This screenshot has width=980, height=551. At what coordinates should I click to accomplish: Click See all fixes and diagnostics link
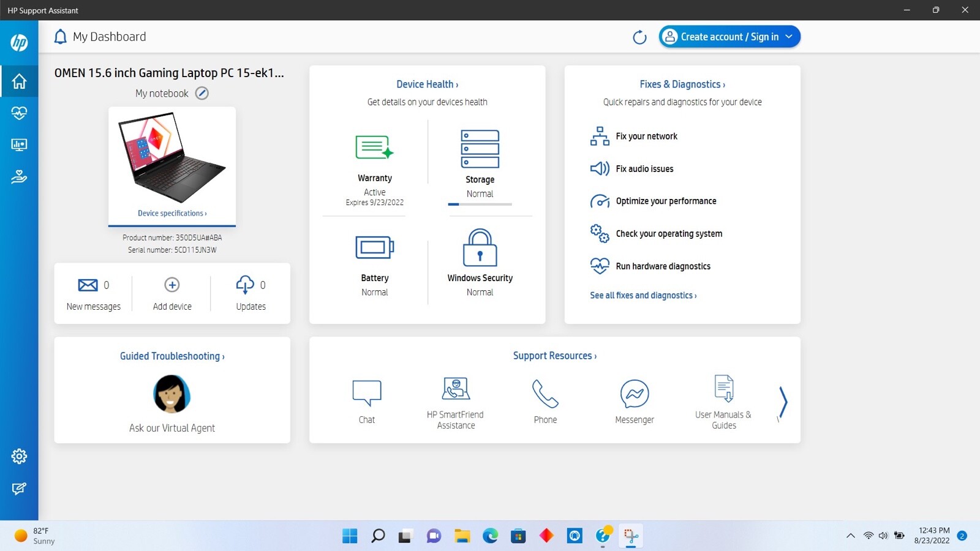[x=643, y=295]
